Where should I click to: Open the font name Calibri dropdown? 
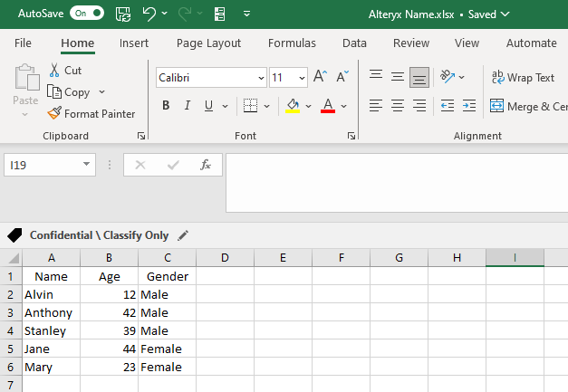[x=261, y=78]
